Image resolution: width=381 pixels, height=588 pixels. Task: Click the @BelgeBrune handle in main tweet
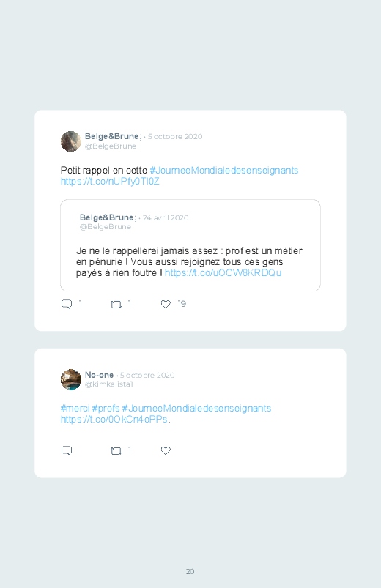(111, 146)
